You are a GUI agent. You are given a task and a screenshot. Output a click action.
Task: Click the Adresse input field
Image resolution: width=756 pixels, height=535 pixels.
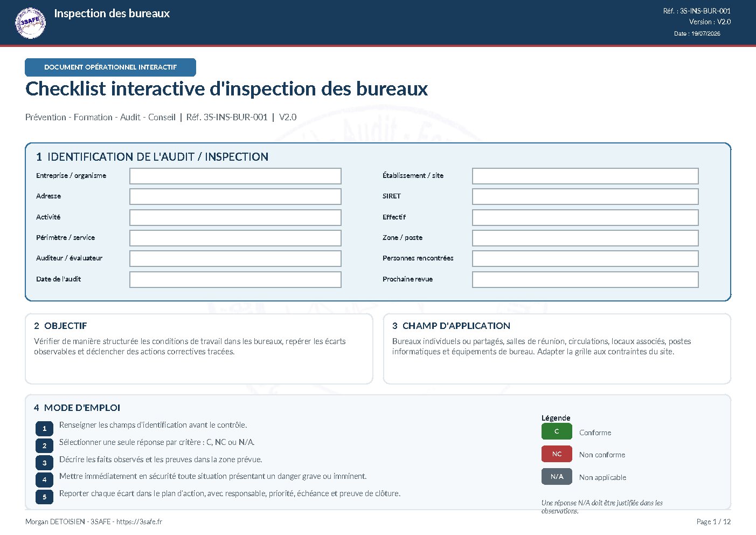235,196
